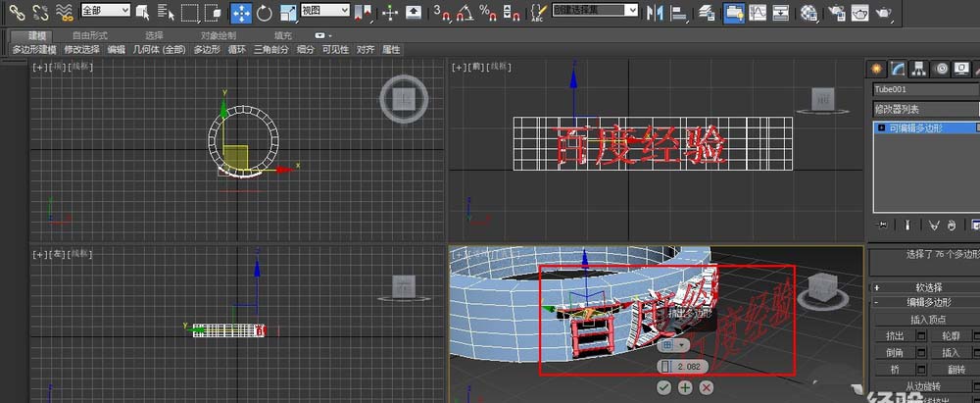
Task: Activate the Select and Move tool
Action: [x=241, y=12]
